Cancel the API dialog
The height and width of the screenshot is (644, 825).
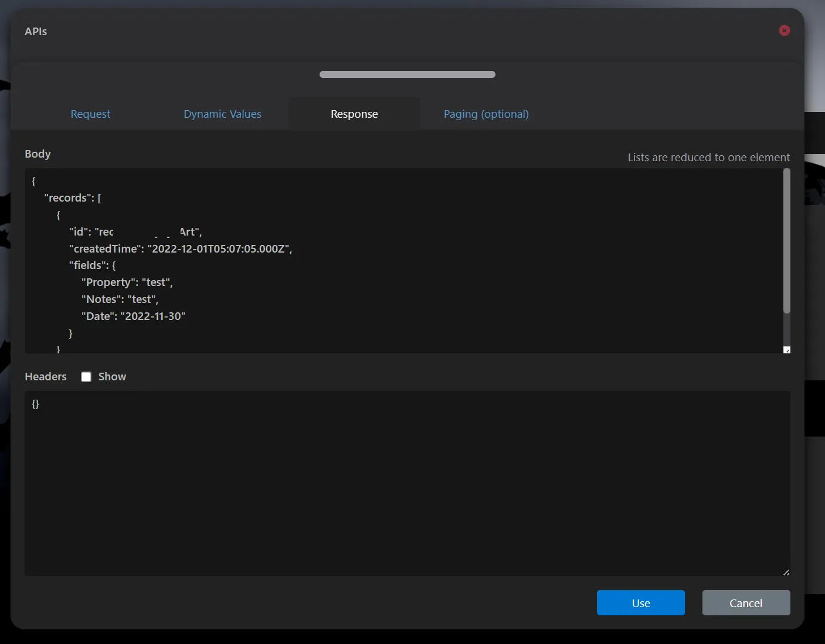coord(746,602)
